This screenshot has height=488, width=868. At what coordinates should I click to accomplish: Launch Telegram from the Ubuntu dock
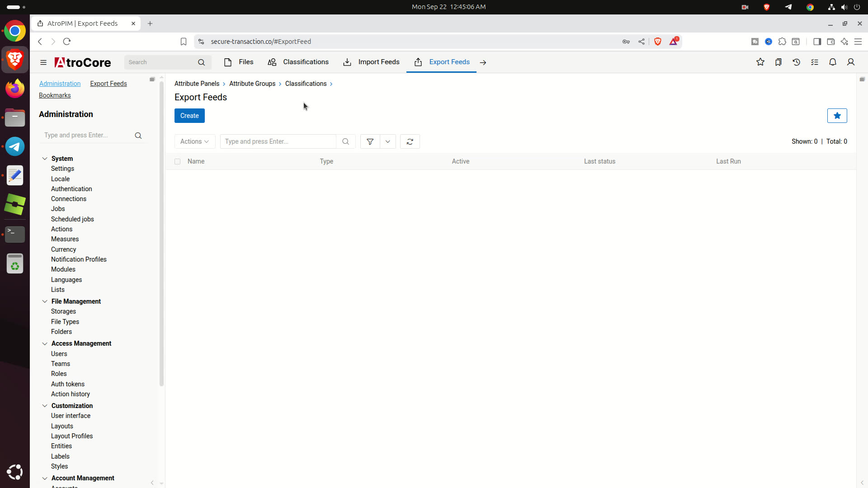[15, 146]
